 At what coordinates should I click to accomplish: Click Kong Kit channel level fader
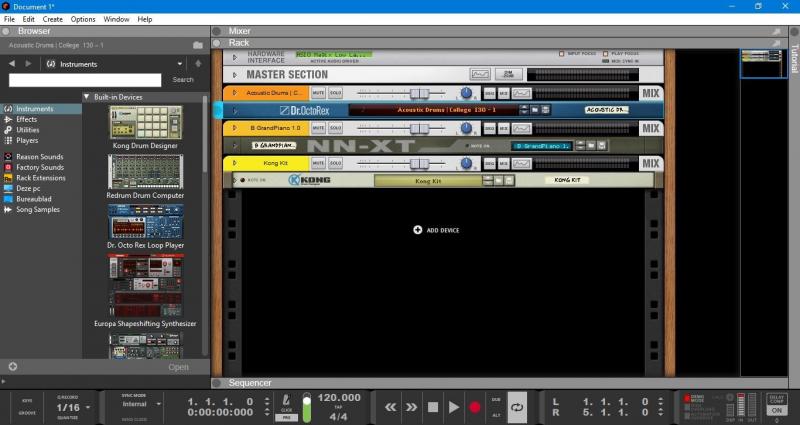point(419,164)
